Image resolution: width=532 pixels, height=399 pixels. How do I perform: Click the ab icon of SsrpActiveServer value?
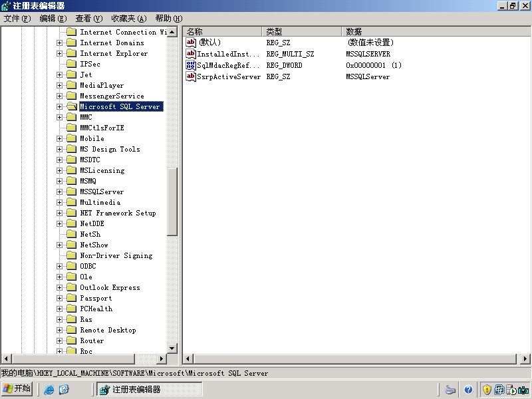[191, 76]
